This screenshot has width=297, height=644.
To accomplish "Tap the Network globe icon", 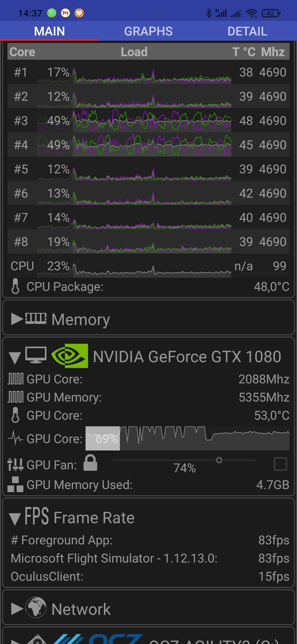I will [36, 609].
